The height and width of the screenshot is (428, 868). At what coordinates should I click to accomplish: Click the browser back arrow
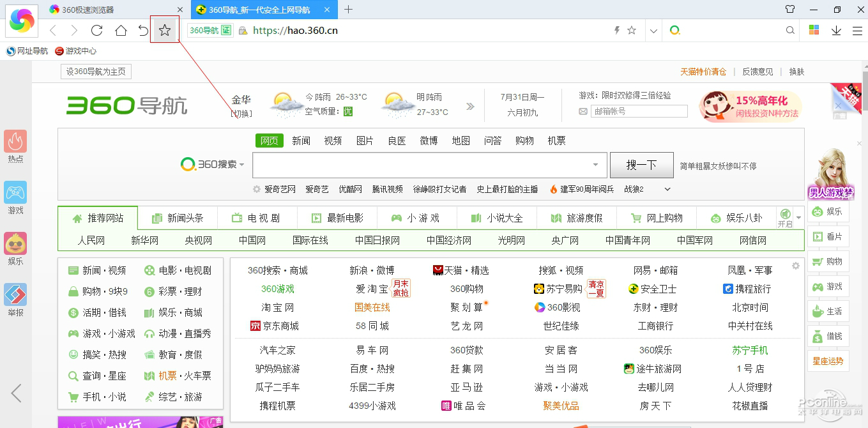pos(53,31)
